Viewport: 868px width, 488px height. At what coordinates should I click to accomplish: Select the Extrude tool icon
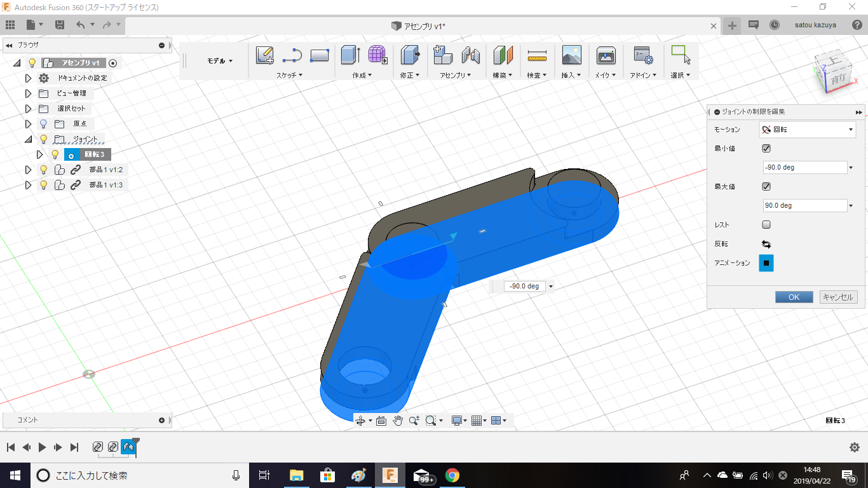tap(350, 55)
